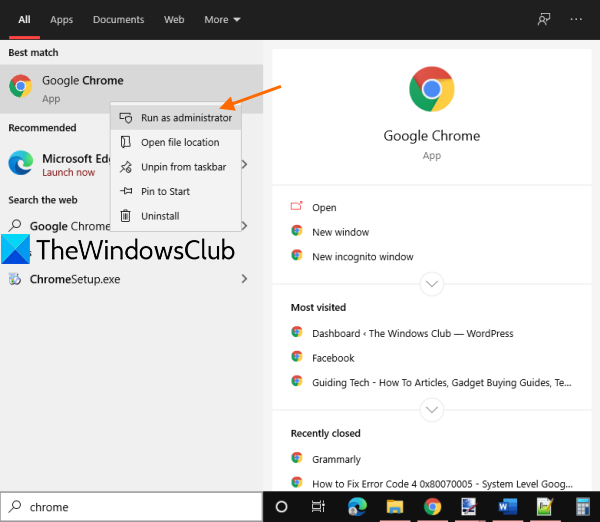Open Google Chrome from taskbar
Viewport: 600px width, 522px height.
432,507
